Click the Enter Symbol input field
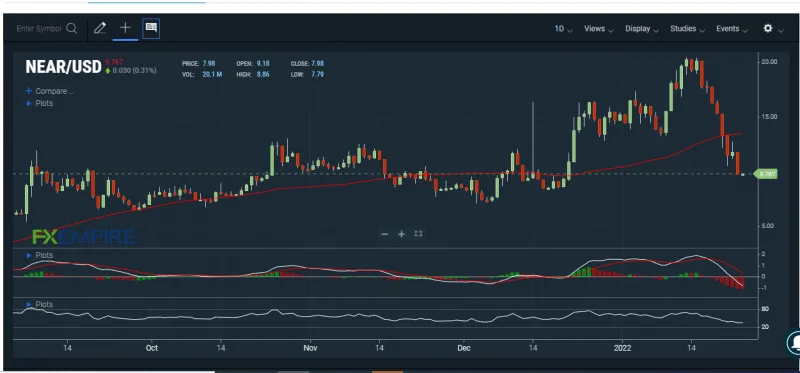 coord(39,29)
